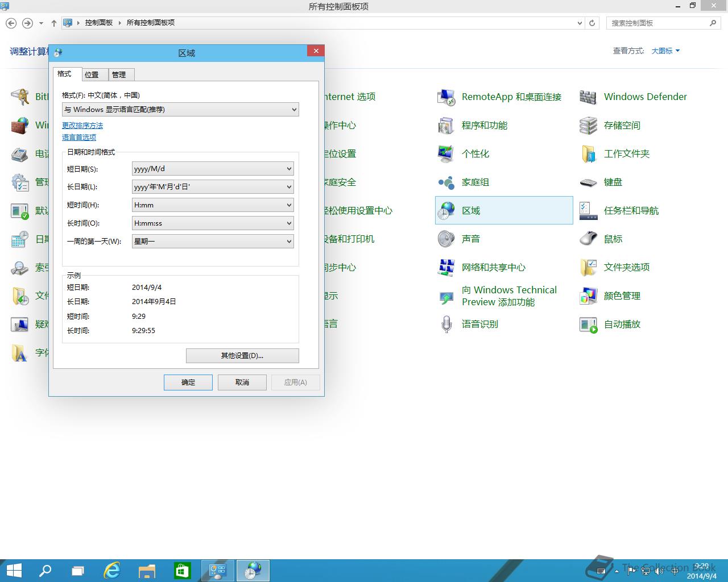This screenshot has width=728, height=582.
Task: Click BitLocker padlock-and-keys icon
Action: pyautogui.click(x=20, y=97)
